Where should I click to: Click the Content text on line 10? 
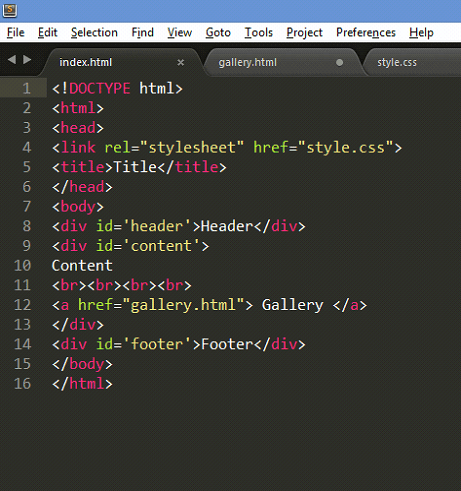coord(82,266)
